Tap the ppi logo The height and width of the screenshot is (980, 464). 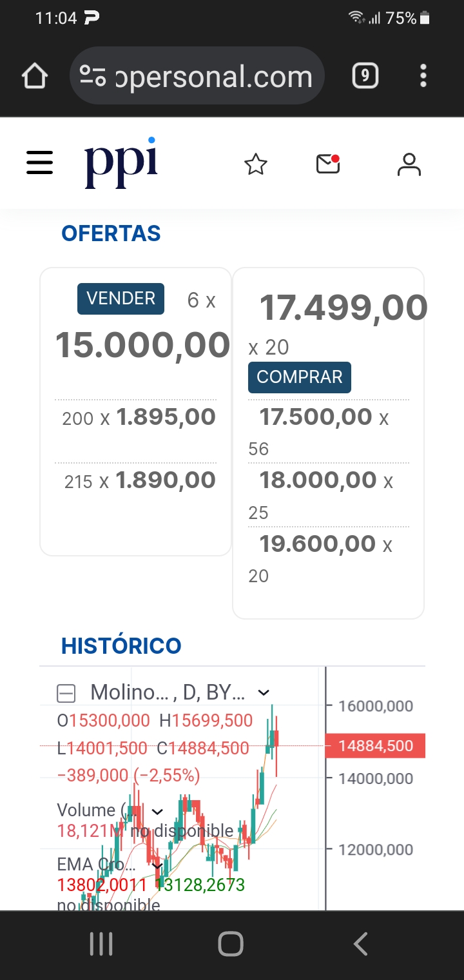coord(121,162)
